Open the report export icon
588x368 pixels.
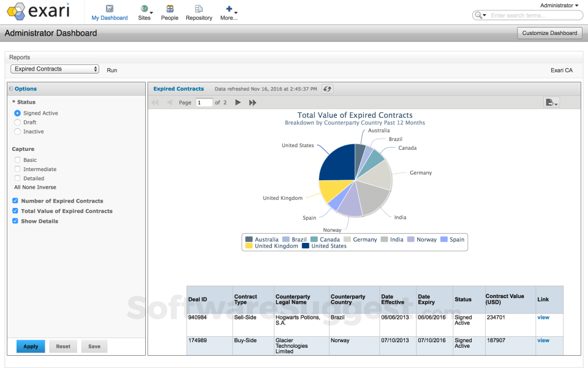tap(551, 102)
